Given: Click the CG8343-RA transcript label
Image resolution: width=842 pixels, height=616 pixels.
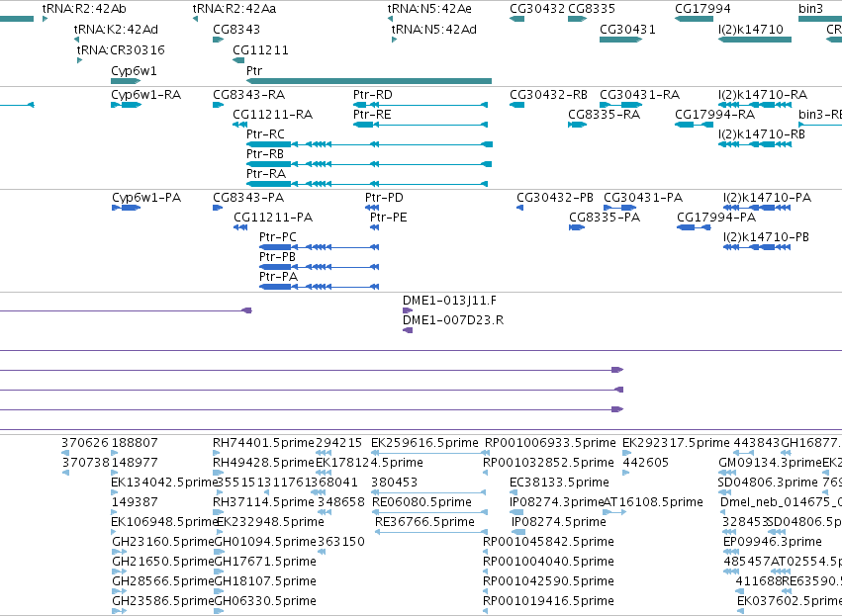Looking at the screenshot, I should (248, 95).
